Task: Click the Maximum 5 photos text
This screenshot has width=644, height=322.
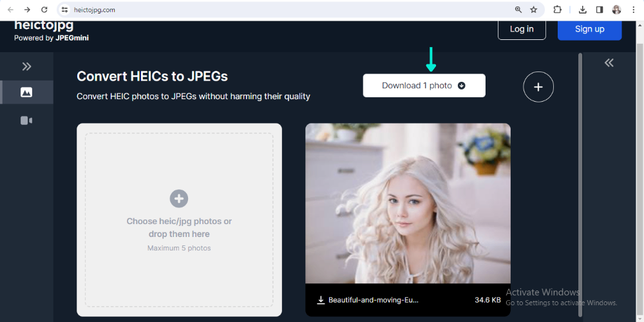Action: 179,248
